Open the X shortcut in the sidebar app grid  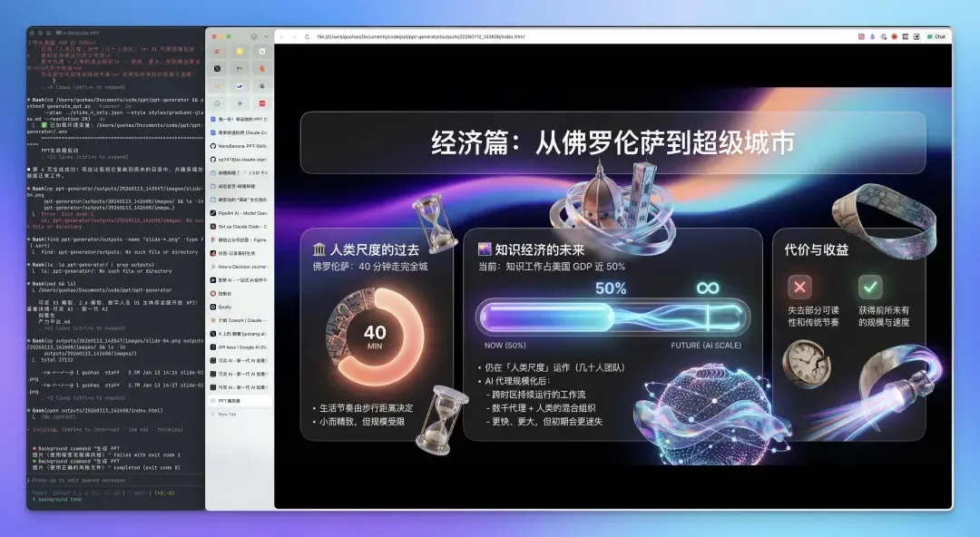(x=217, y=68)
